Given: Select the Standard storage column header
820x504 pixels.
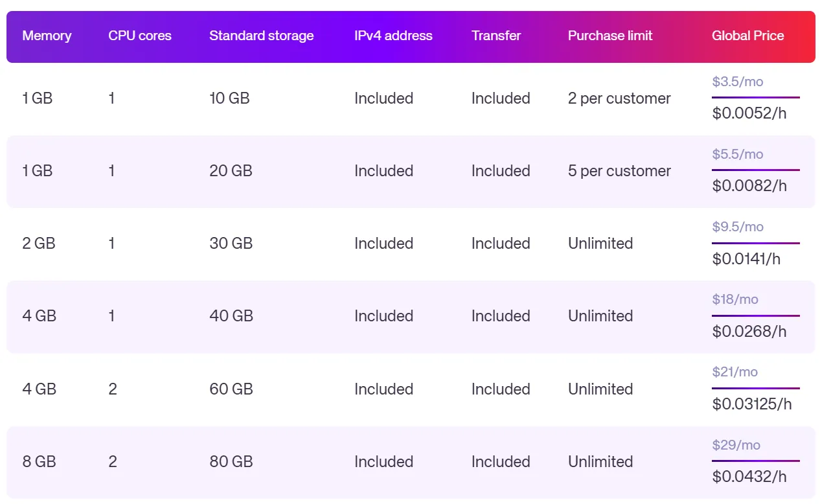Looking at the screenshot, I should tap(261, 36).
